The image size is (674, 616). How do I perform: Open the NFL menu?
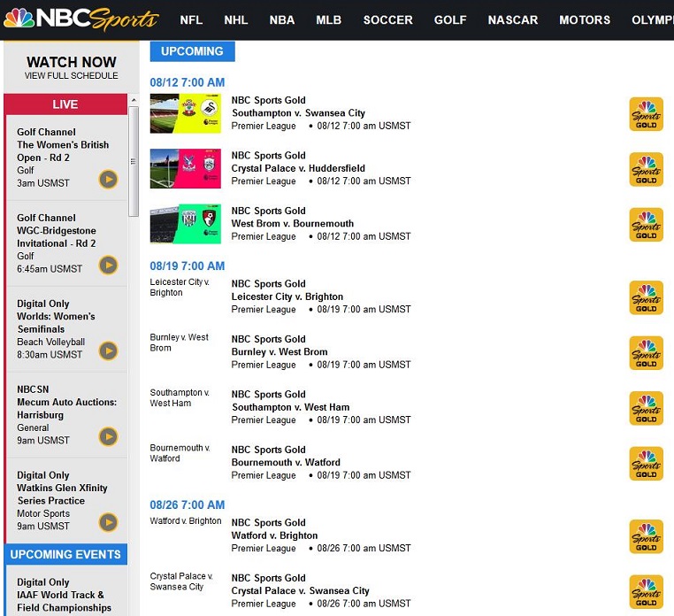point(191,19)
